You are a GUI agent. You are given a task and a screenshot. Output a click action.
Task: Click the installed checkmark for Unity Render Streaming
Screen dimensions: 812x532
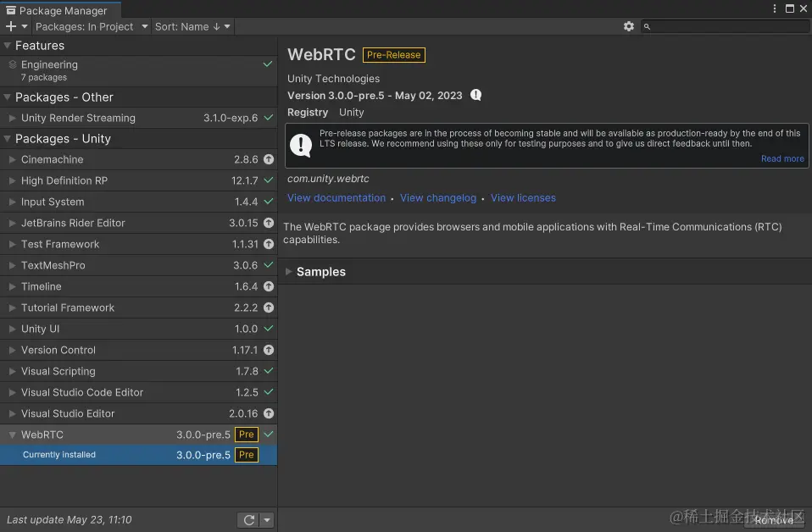click(268, 118)
